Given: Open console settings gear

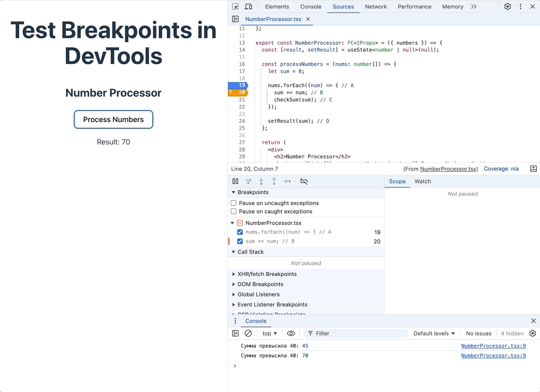Looking at the screenshot, I should click(x=533, y=333).
